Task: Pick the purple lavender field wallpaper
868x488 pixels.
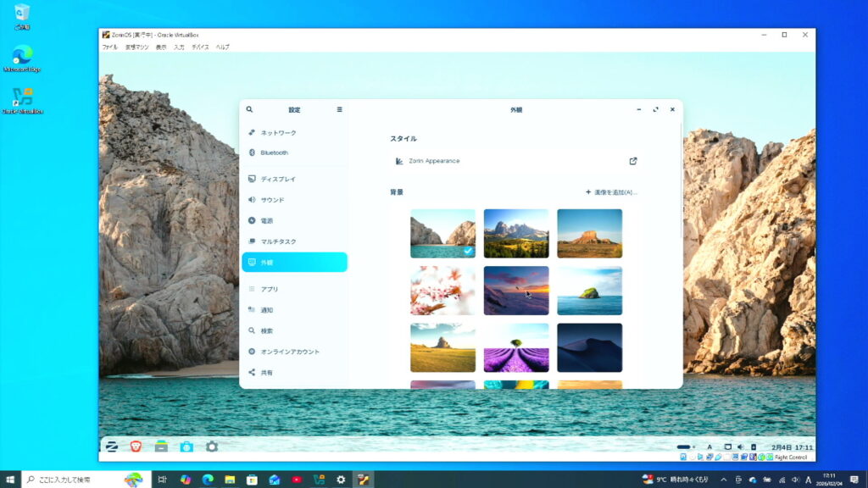Action: click(x=516, y=347)
